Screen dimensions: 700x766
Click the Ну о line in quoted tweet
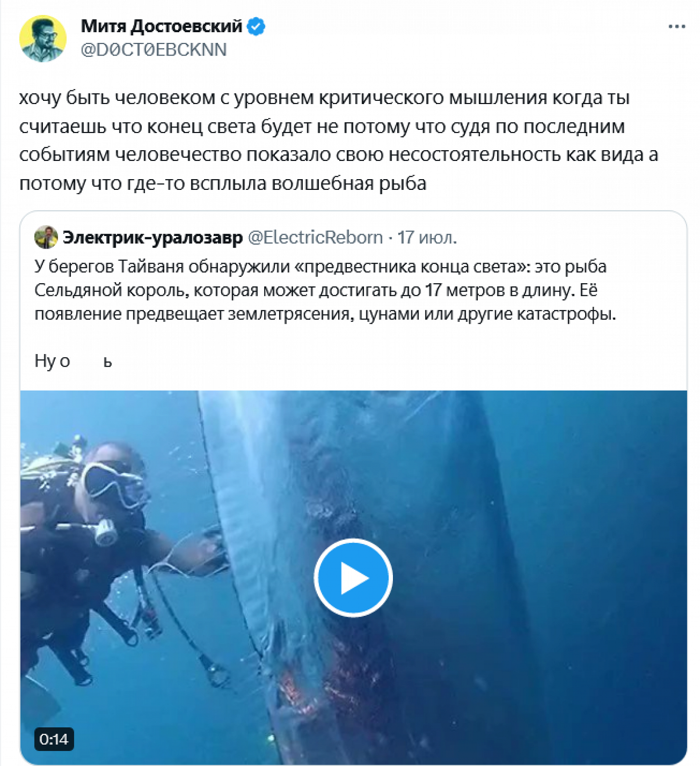click(73, 361)
